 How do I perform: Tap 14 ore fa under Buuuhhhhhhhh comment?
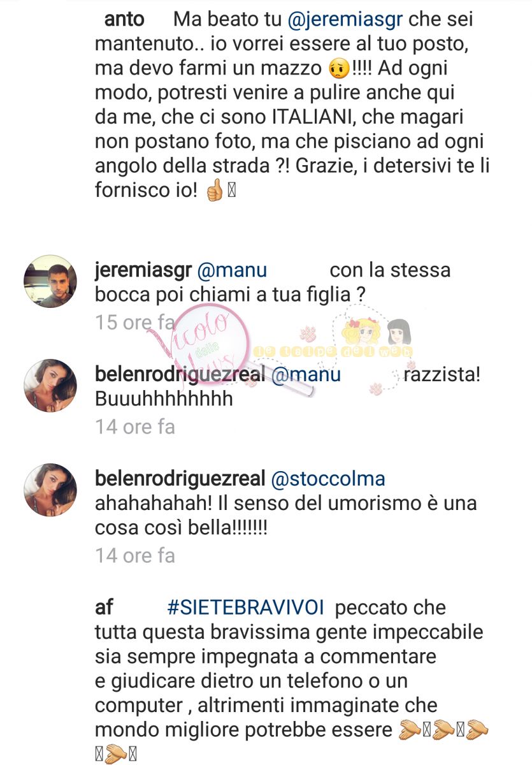click(x=135, y=426)
